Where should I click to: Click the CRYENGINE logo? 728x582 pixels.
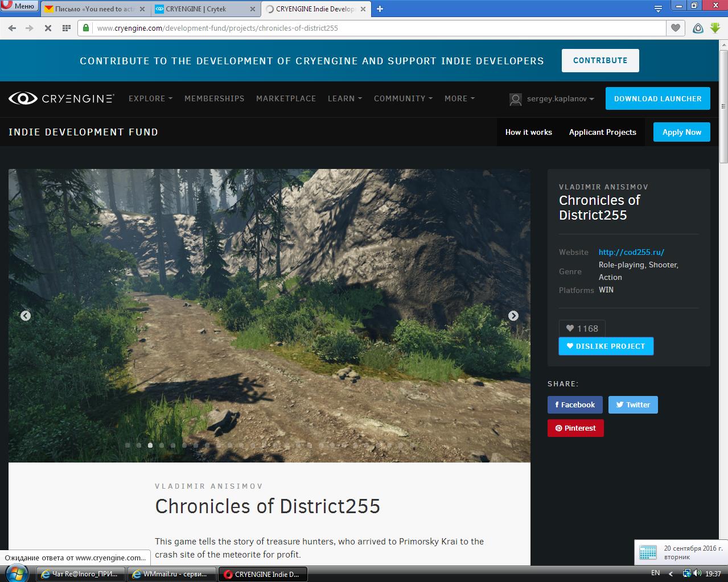tap(61, 98)
